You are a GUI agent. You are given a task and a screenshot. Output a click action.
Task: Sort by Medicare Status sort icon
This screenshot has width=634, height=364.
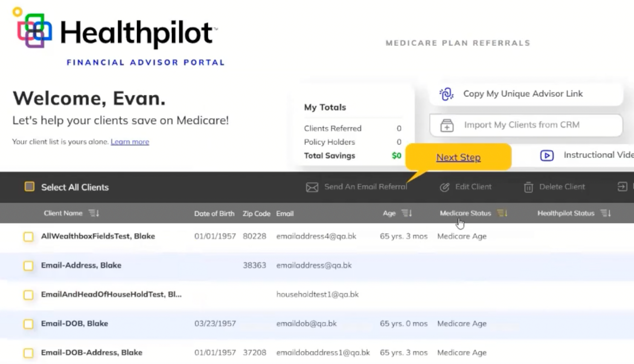tap(502, 213)
